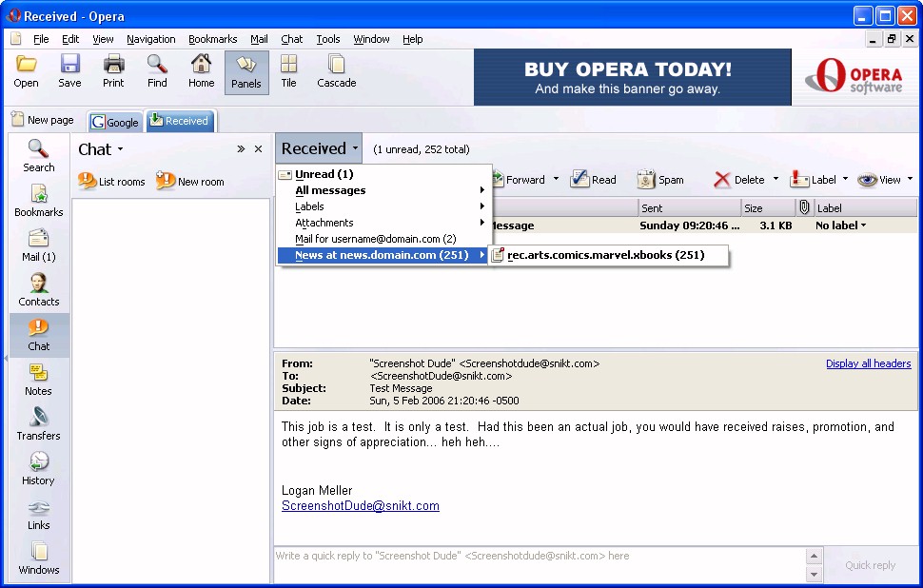Click the quick reply scrollbar down arrow
This screenshot has width=923, height=588.
coord(814,574)
